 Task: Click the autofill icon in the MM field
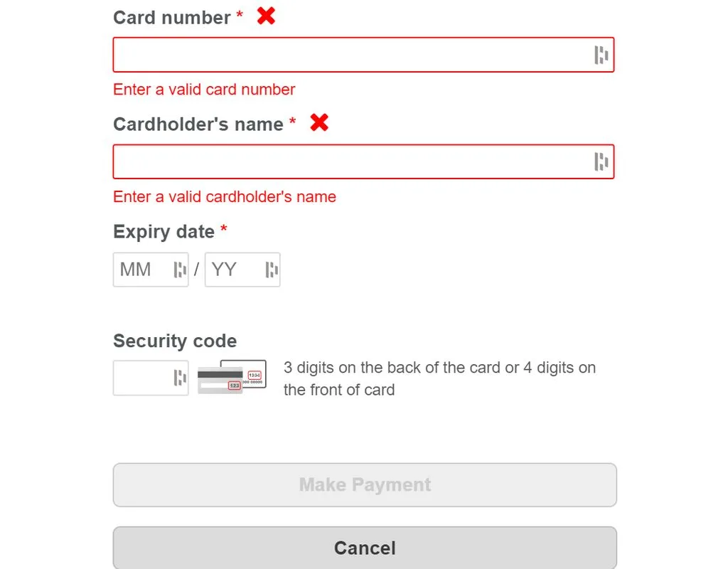point(180,270)
